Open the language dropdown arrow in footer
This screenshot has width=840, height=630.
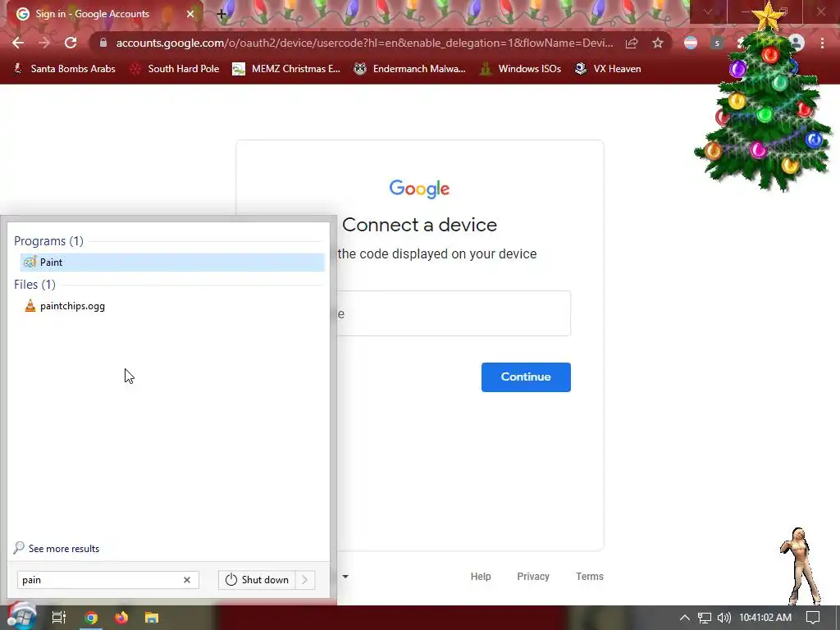pyautogui.click(x=345, y=577)
